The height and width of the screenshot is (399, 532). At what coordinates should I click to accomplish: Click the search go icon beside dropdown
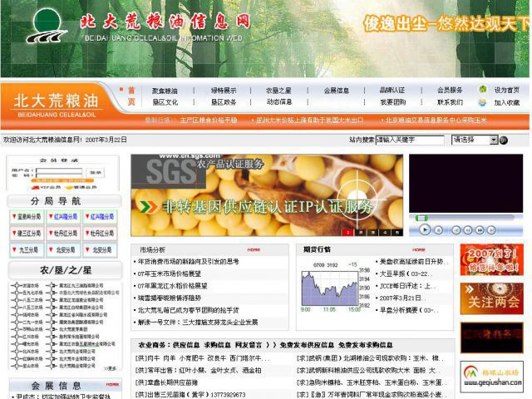(x=505, y=140)
